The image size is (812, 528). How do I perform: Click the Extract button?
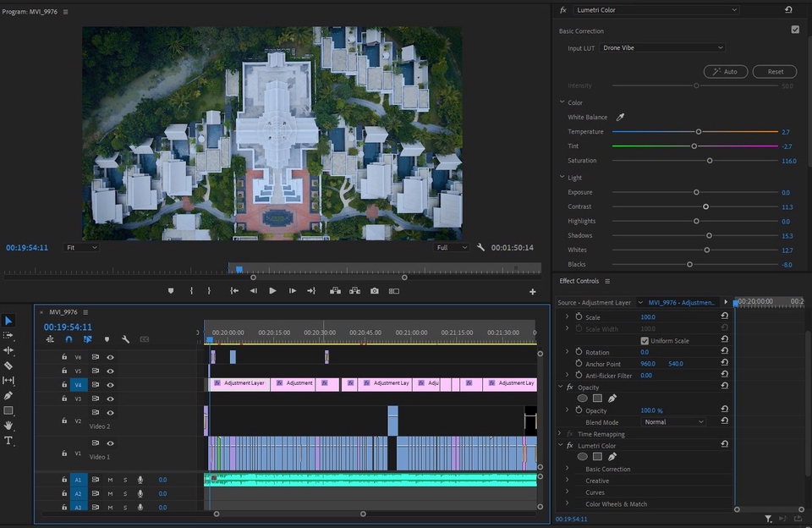(354, 291)
